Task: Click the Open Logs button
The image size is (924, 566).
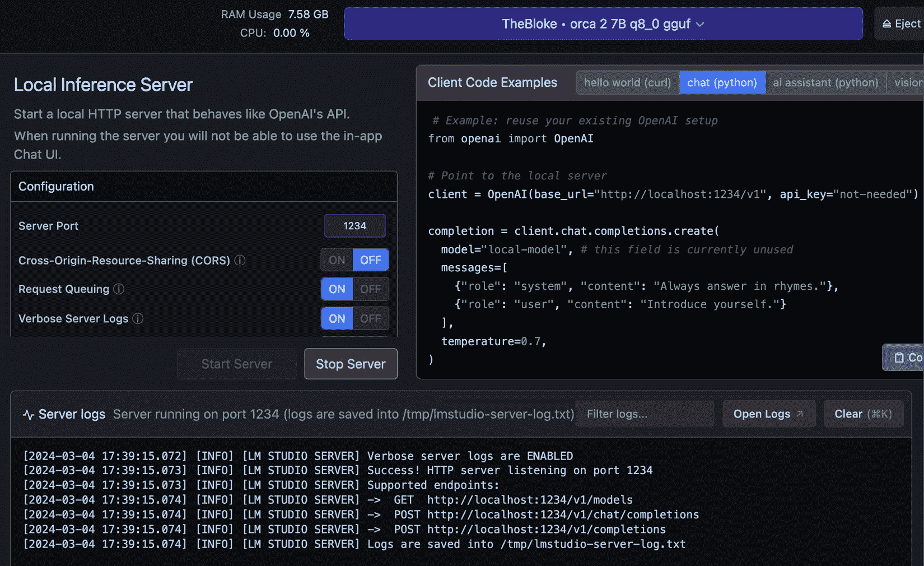Action: [x=768, y=414]
